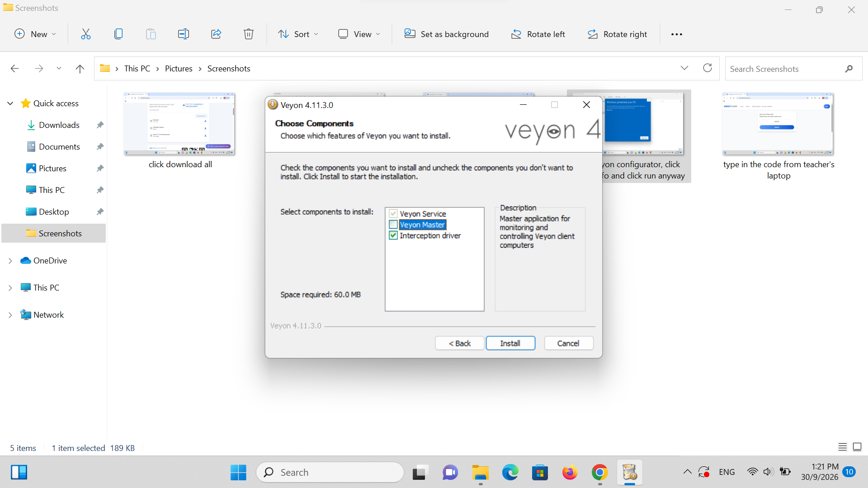The height and width of the screenshot is (488, 868).
Task: Click the < Back button
Action: tap(460, 343)
